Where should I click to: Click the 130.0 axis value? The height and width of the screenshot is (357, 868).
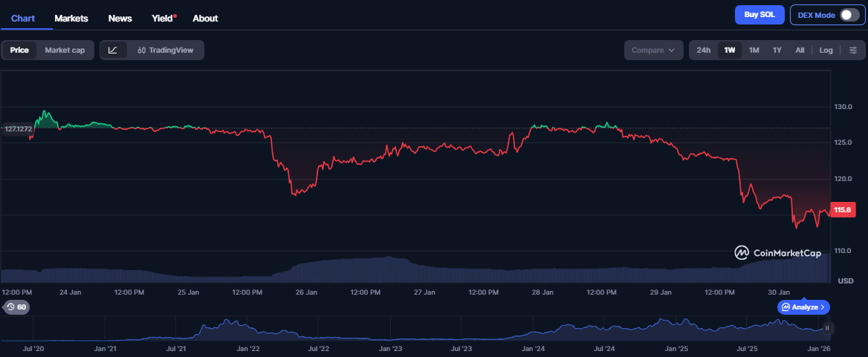coord(843,107)
